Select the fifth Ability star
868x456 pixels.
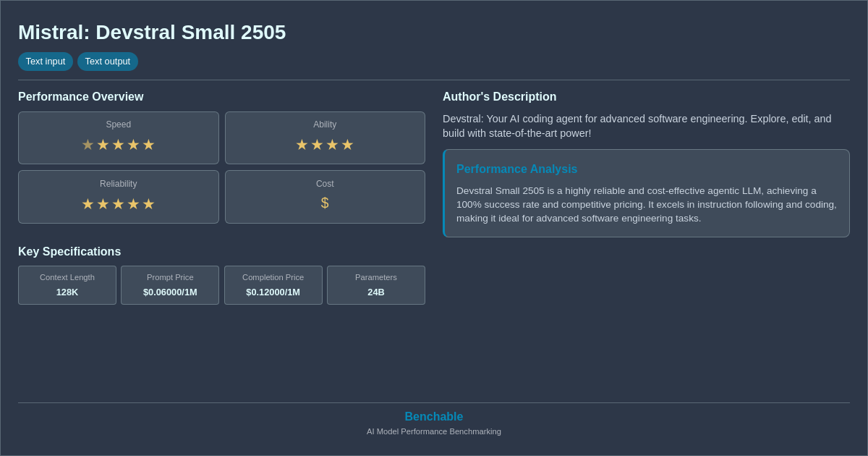348,144
